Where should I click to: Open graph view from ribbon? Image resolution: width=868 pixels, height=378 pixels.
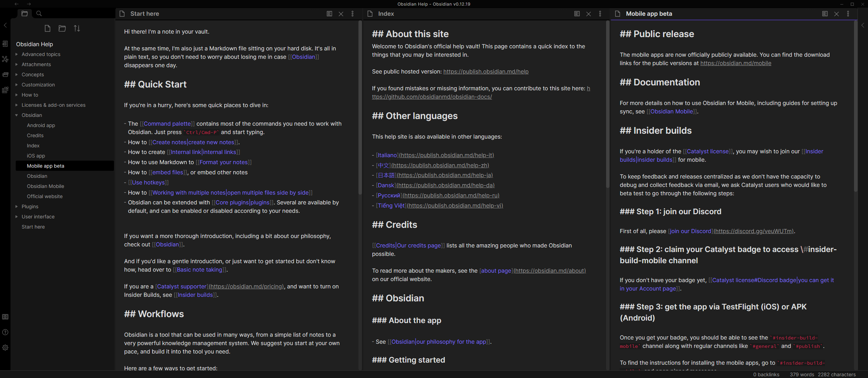(5, 59)
